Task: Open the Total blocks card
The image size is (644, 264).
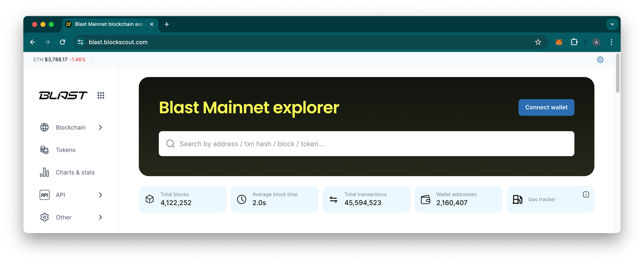Action: (183, 199)
